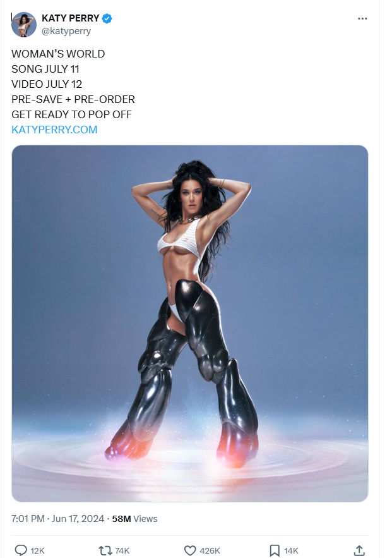Click the WOMAN'S WORLD text line
392x558 pixels.
tap(58, 54)
